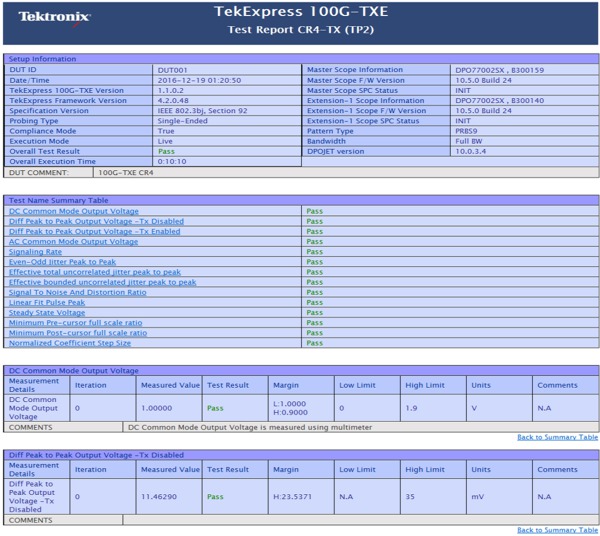Screen dimensions: 600x536
Task: Open the Normalized Coefficient Step Size link
Action: point(70,343)
